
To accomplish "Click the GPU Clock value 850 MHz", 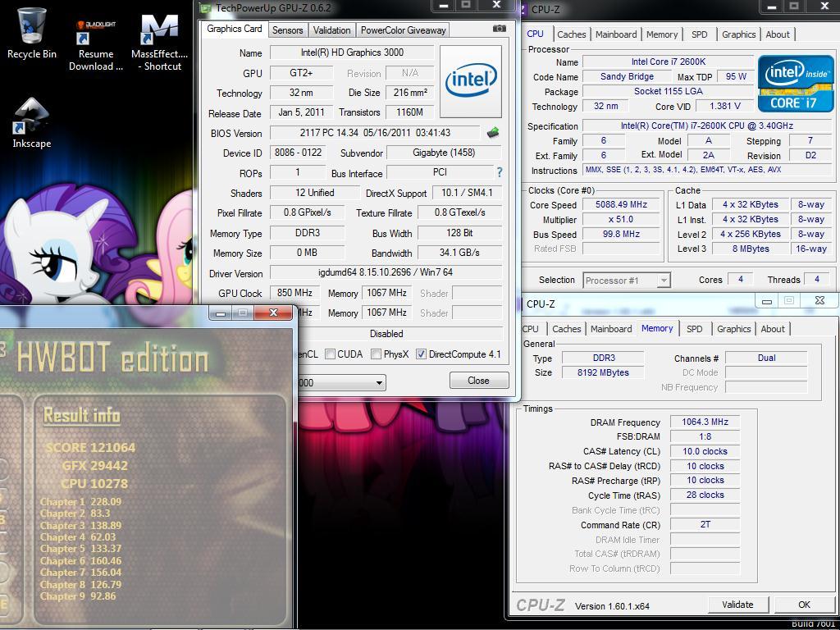I will (x=294, y=293).
